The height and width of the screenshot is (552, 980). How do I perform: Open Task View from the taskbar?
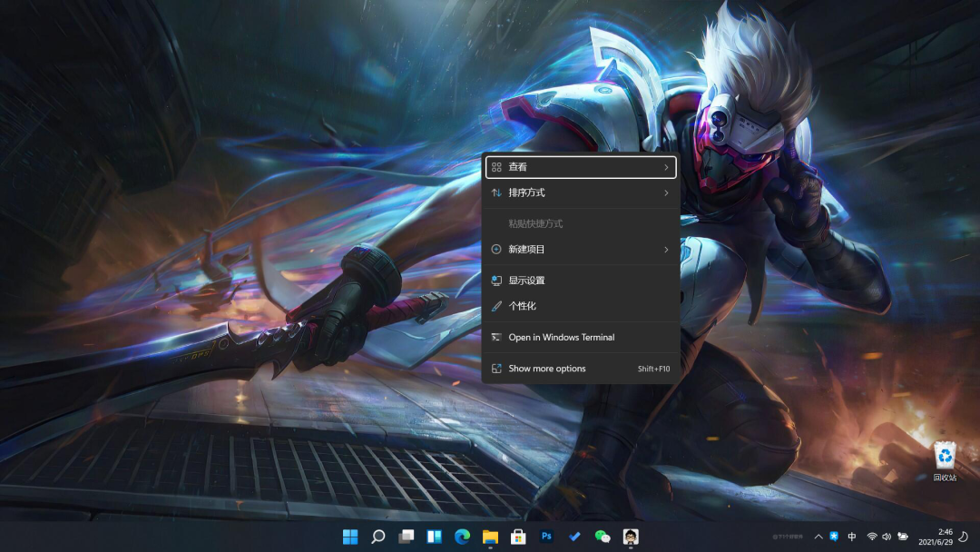coord(407,537)
